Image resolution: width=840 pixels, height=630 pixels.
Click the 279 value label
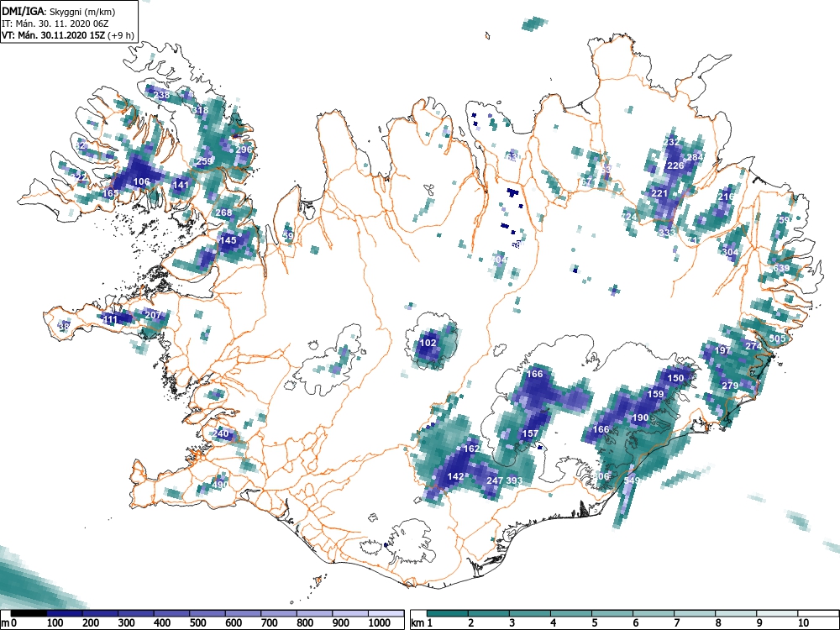pos(730,386)
